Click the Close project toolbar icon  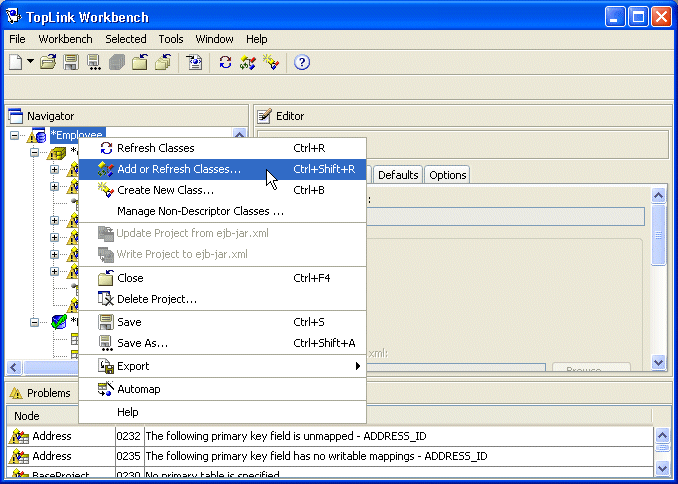(x=140, y=62)
